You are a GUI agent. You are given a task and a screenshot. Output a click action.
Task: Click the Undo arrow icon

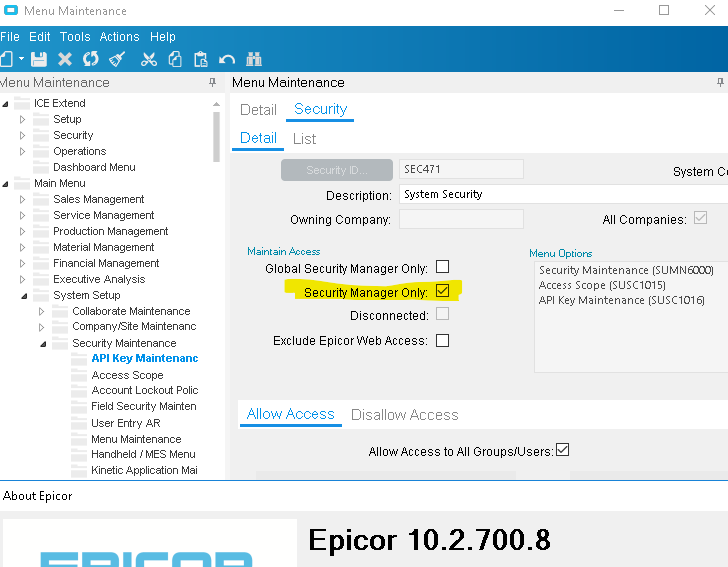tap(227, 59)
